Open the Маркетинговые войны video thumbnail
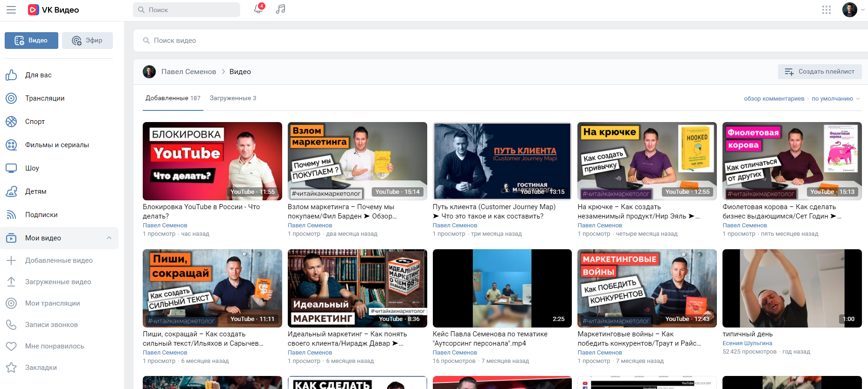 (647, 288)
